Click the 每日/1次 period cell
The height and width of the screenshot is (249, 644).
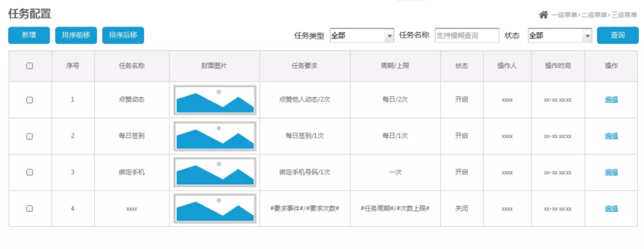[395, 136]
